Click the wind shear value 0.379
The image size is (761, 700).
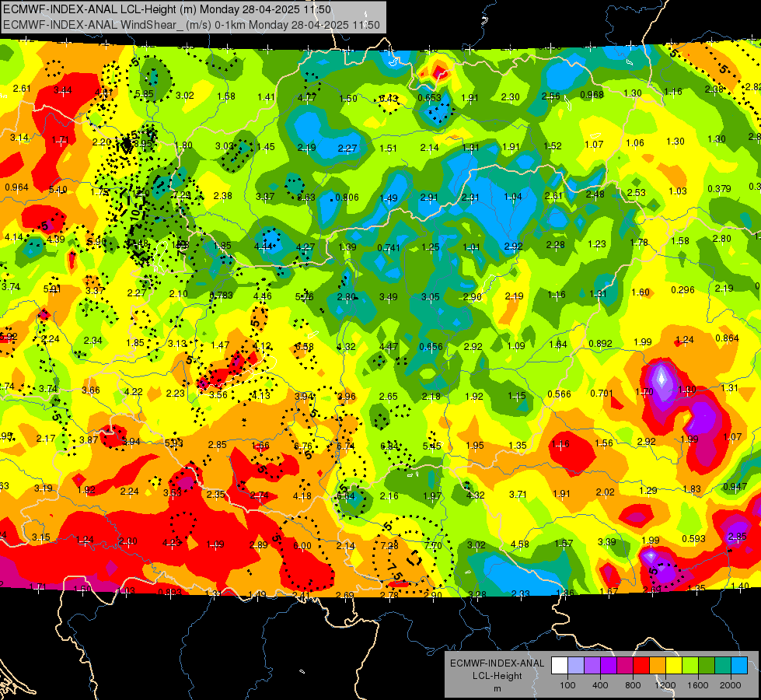point(719,188)
